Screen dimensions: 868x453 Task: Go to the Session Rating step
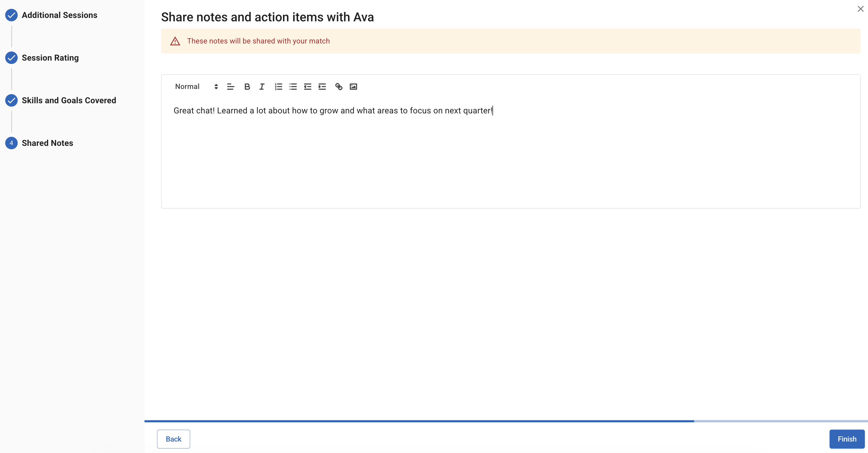point(50,58)
